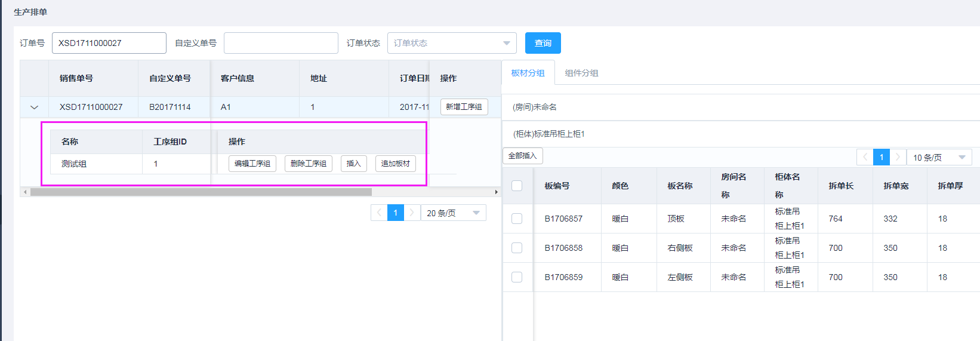980x341 pixels.
Task: Open the 10 条/页 page size dropdown
Action: pos(939,157)
